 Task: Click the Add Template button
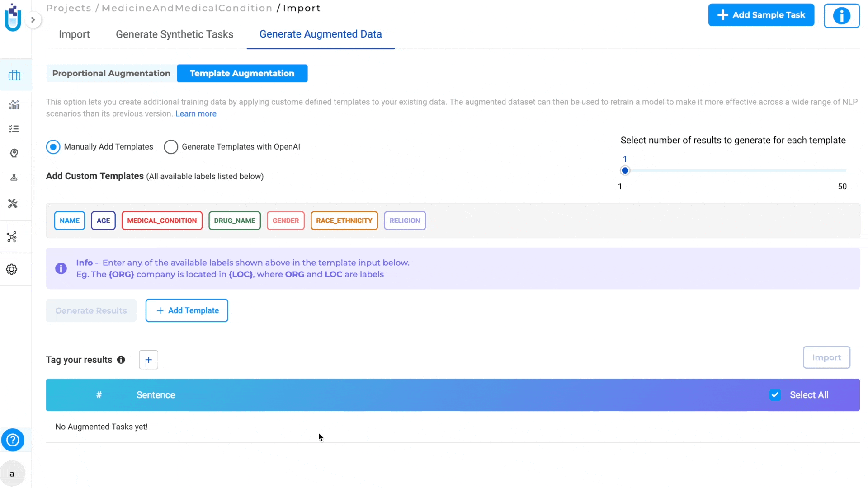(x=187, y=310)
